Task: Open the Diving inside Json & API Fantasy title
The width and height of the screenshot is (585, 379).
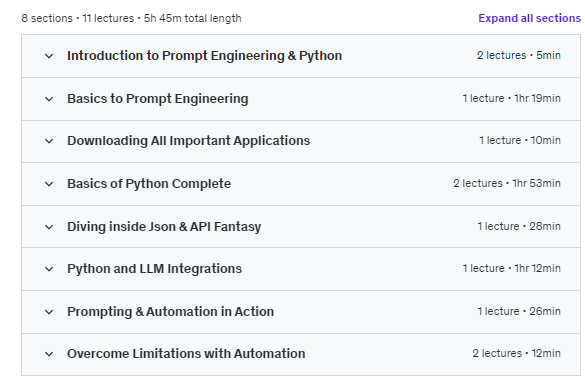Action: (164, 226)
